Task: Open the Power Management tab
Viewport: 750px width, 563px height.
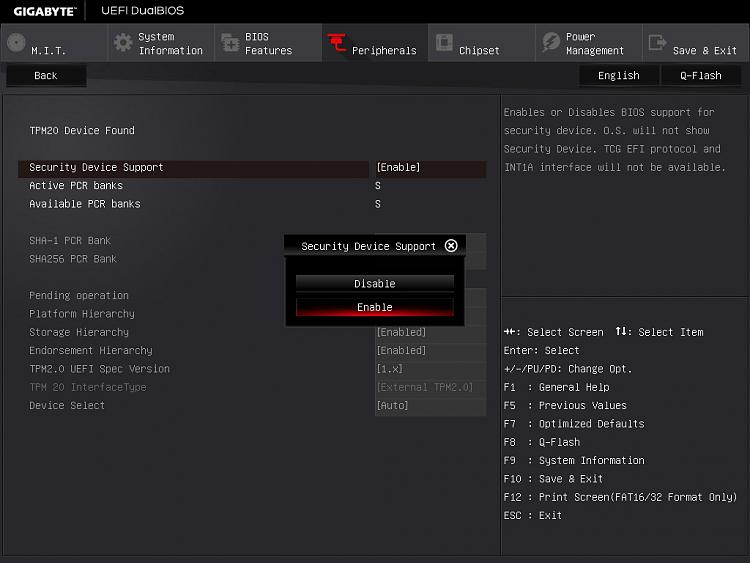Action: click(589, 43)
